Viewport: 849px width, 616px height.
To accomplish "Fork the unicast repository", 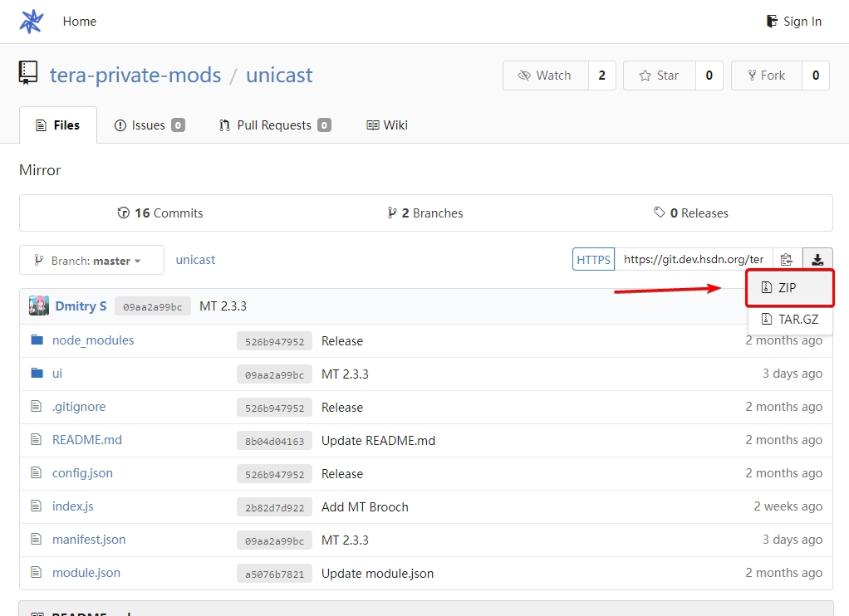I will [766, 76].
